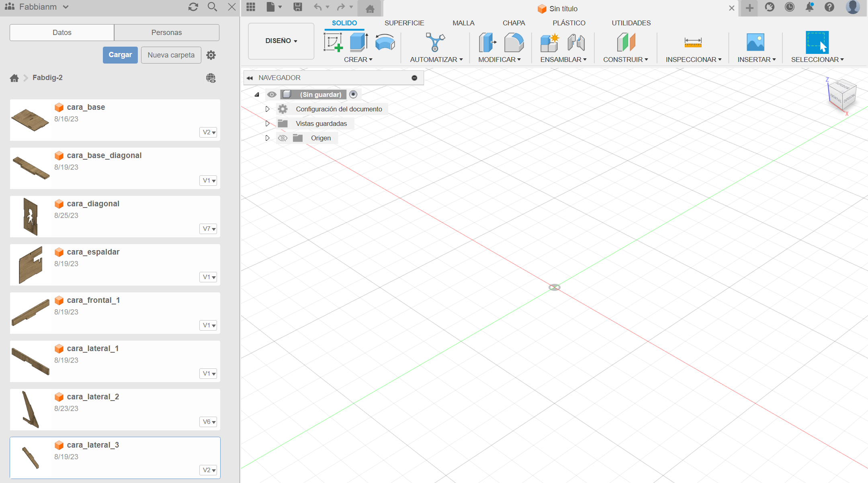
Task: Click the New Component icon
Action: coord(549,42)
